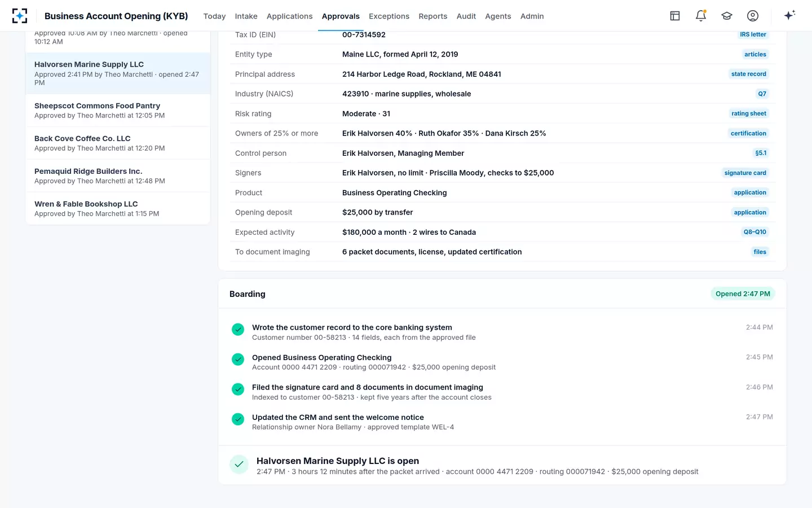Screen dimensions: 812x508
Task: Switch to the Agents tab
Action: (x=498, y=16)
